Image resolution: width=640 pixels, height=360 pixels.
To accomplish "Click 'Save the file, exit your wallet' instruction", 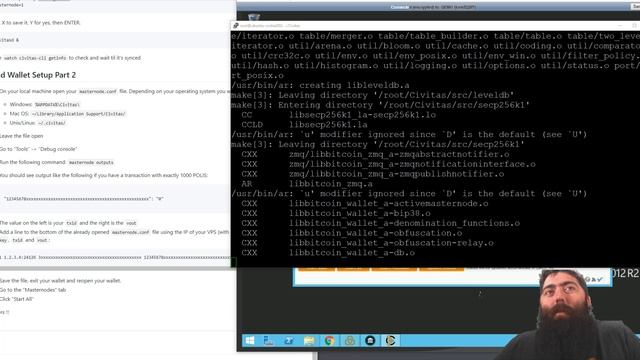I will coord(60,281).
